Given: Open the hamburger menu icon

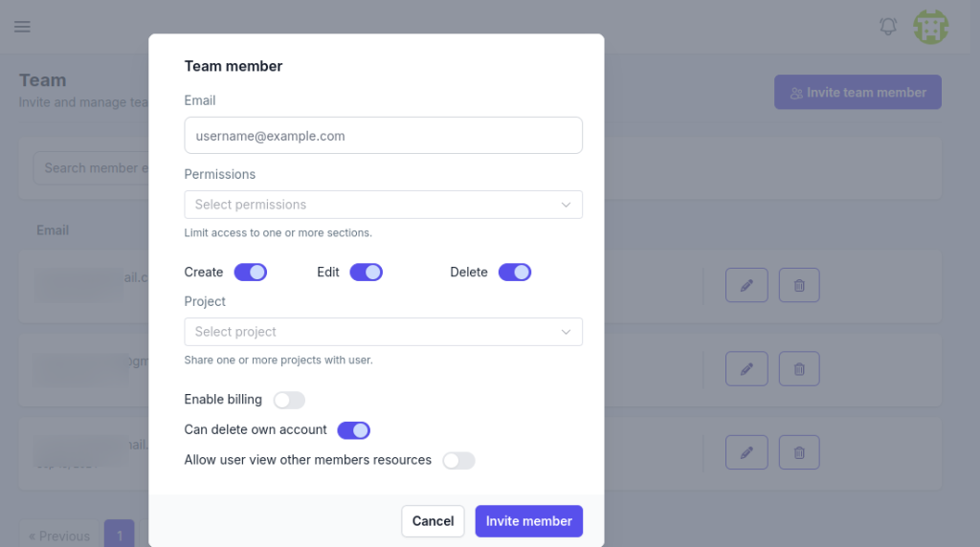Looking at the screenshot, I should 23,26.
